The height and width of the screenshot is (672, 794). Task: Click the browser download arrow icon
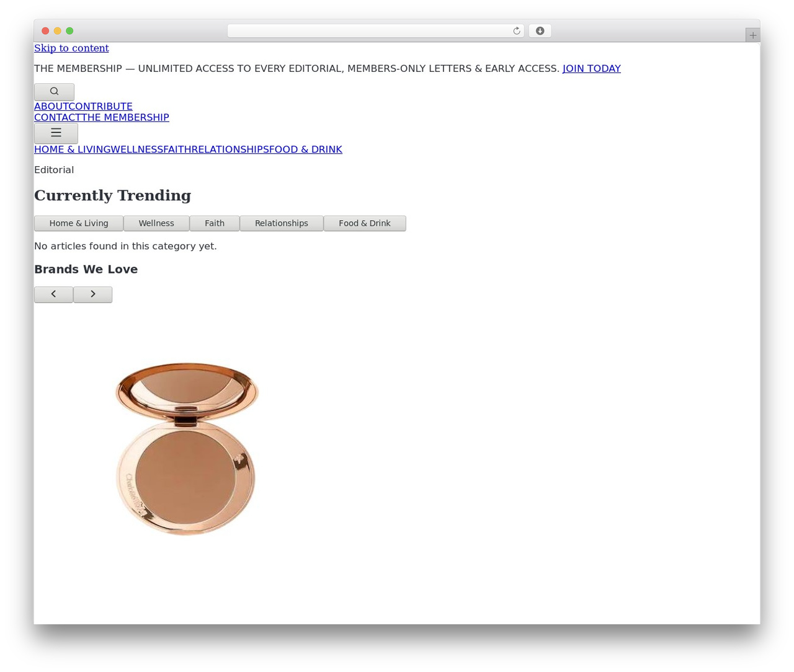540,31
